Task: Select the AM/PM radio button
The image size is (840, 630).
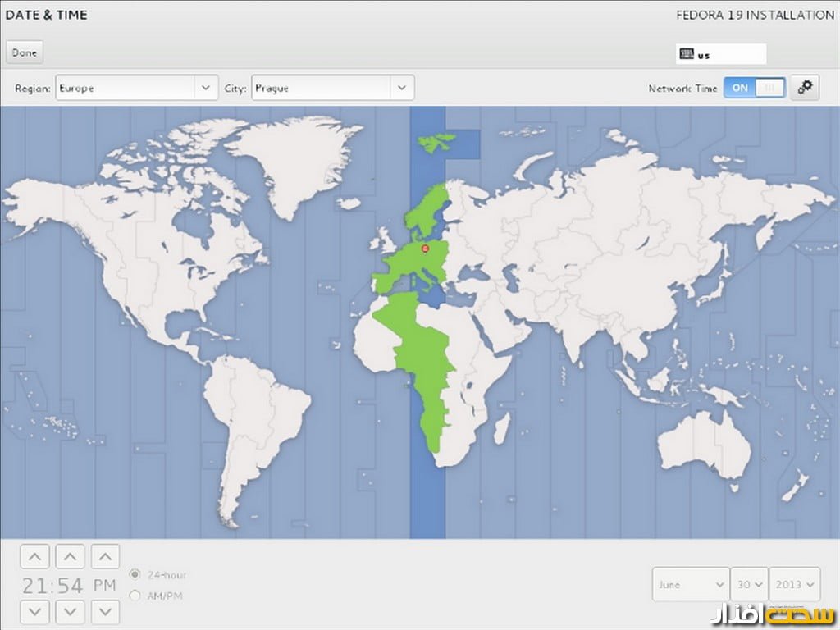Action: click(x=135, y=596)
